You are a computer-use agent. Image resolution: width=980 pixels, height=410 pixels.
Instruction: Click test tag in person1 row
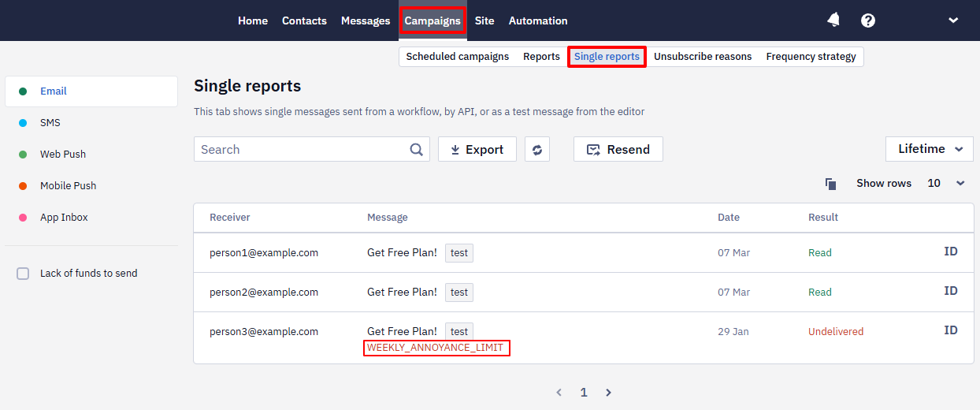point(459,253)
